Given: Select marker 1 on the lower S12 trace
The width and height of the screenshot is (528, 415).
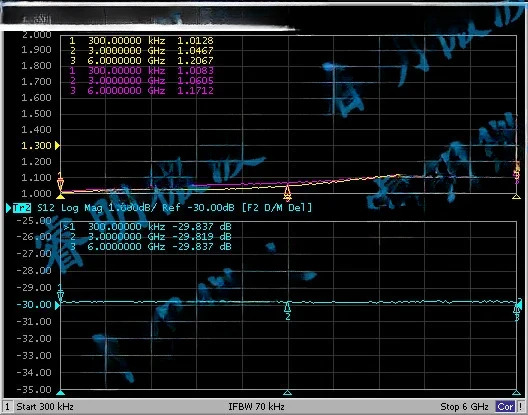Looking at the screenshot, I should (60, 293).
